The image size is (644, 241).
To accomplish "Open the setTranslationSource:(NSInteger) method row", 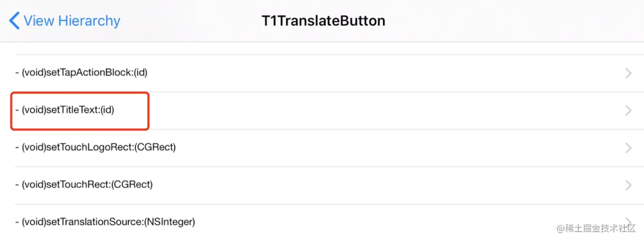I will coord(322,222).
